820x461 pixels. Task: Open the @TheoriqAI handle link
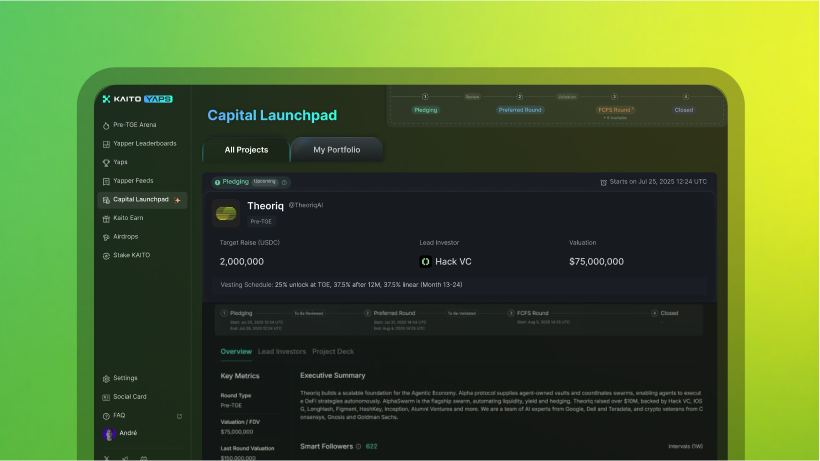tap(306, 205)
